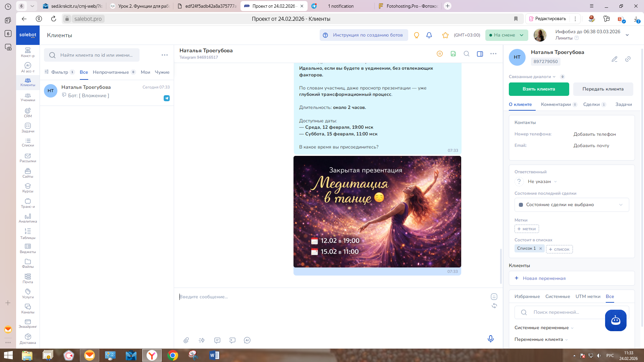Open the Analytics section in the sidebar

pyautogui.click(x=28, y=218)
